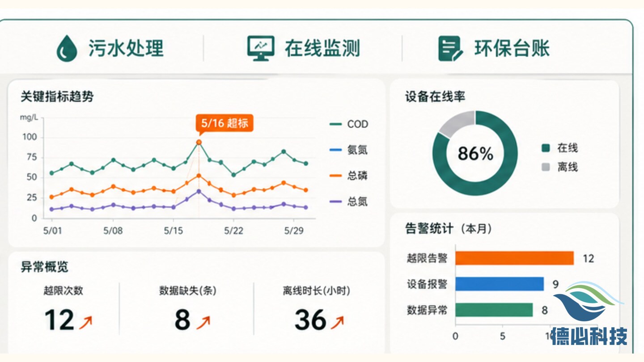Hide the 总氮 series via the legend

click(349, 202)
